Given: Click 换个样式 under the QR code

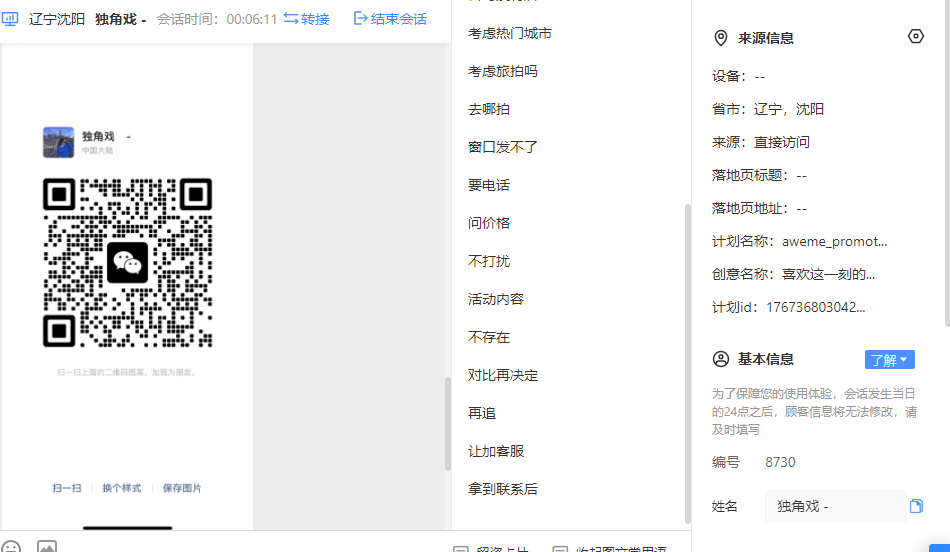Looking at the screenshot, I should coord(121,488).
